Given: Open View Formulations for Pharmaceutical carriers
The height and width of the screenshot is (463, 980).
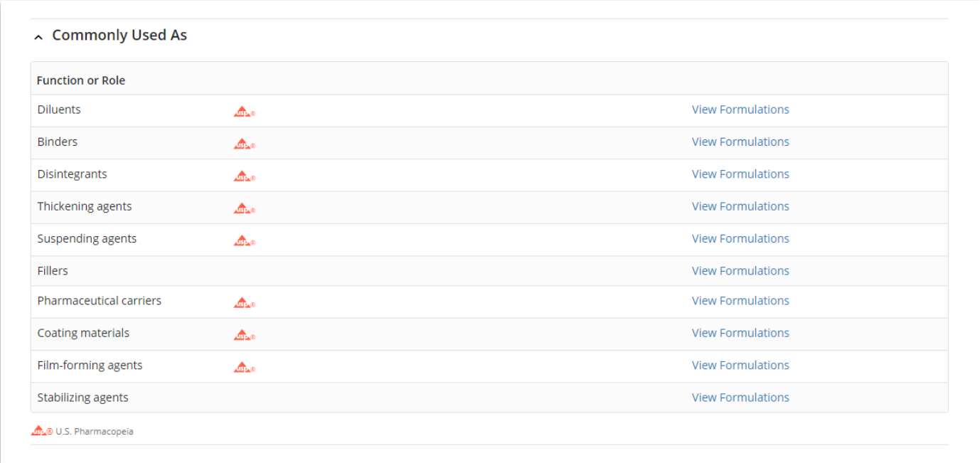Looking at the screenshot, I should coord(740,300).
